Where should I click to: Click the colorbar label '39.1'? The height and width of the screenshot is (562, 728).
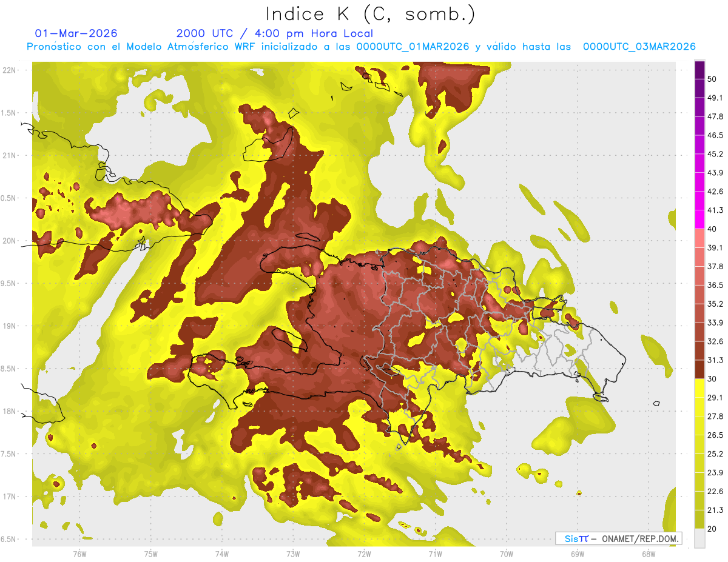[715, 248]
